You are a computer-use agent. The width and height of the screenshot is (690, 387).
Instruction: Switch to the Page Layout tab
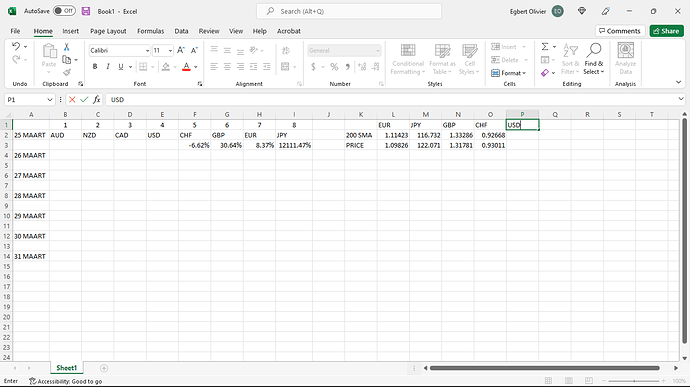click(108, 31)
